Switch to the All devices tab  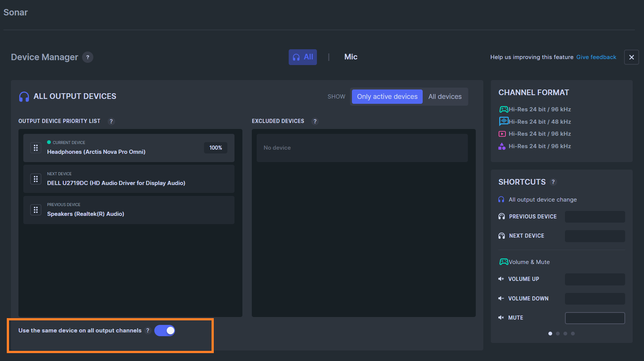click(x=303, y=57)
